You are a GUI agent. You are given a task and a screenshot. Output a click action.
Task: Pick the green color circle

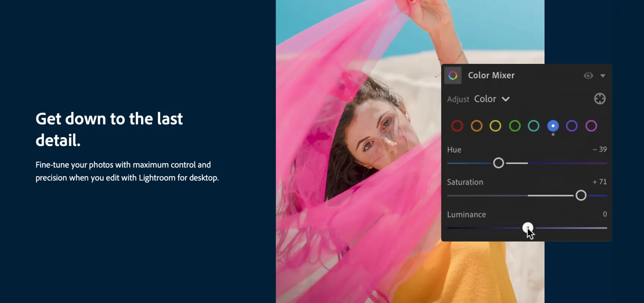(514, 126)
